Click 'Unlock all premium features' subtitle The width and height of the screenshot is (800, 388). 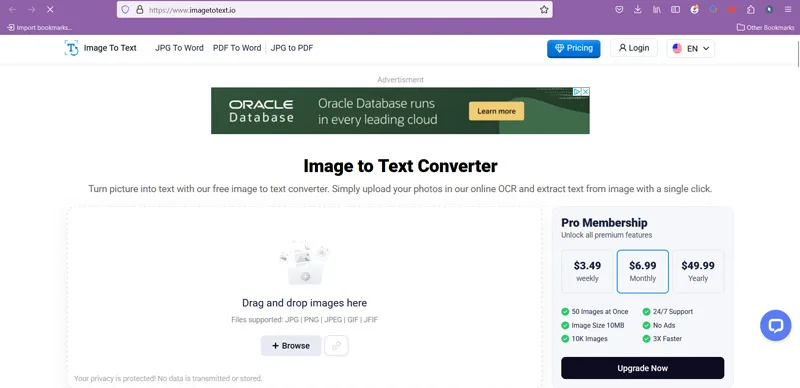point(607,235)
